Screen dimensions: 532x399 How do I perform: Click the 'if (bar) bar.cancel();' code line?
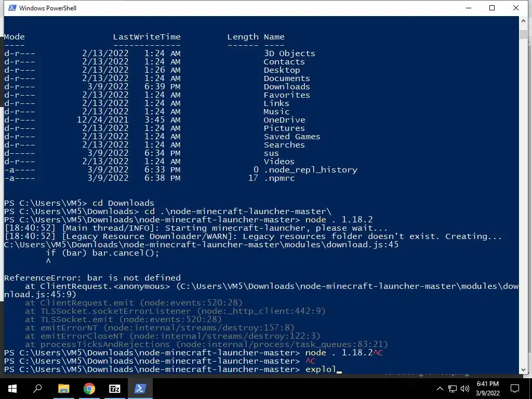point(102,253)
